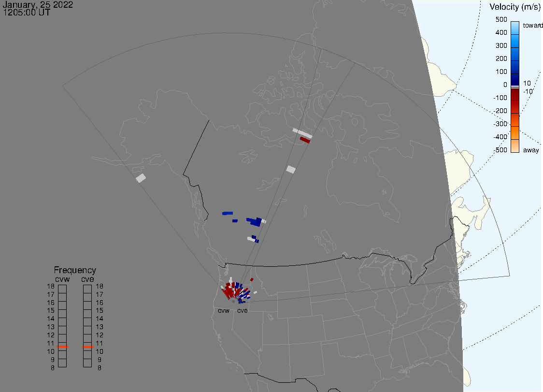Click '14' beside the cve frequency bar
This screenshot has height=392, width=543.
click(x=100, y=319)
